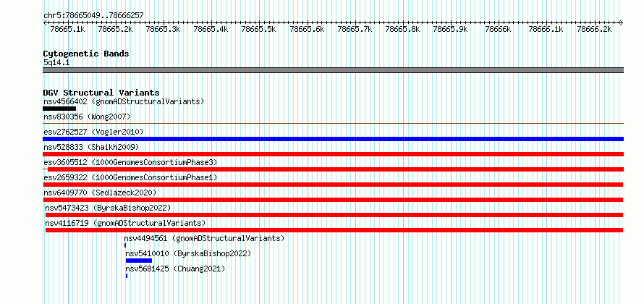Click ruler position 78665.3k
Viewport: 644px width, 304px height.
pos(163,29)
